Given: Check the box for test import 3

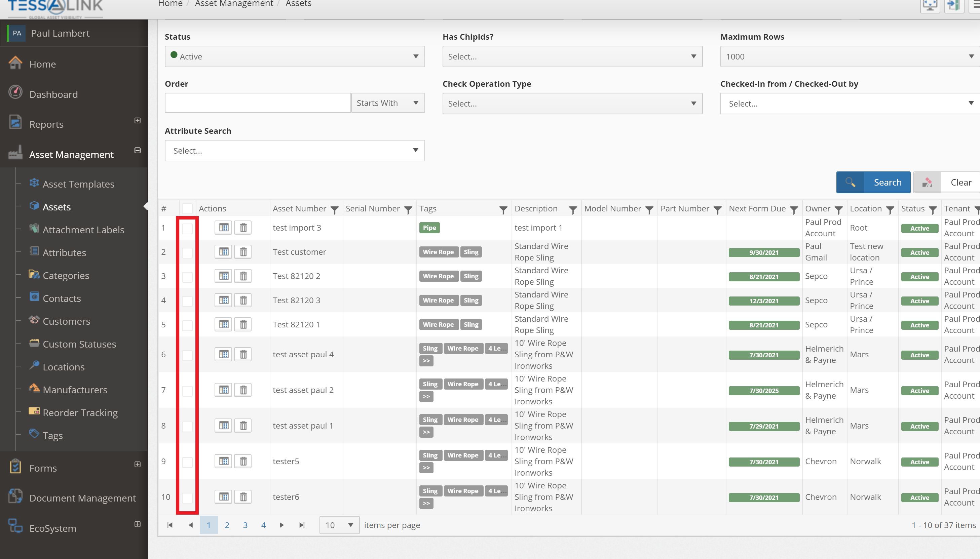Looking at the screenshot, I should pos(187,229).
